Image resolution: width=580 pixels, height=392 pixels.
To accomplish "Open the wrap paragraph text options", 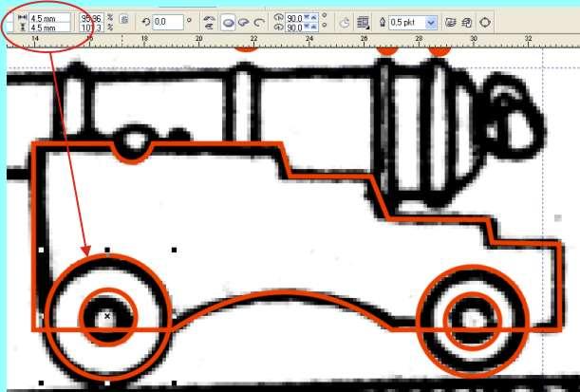I will point(363,21).
